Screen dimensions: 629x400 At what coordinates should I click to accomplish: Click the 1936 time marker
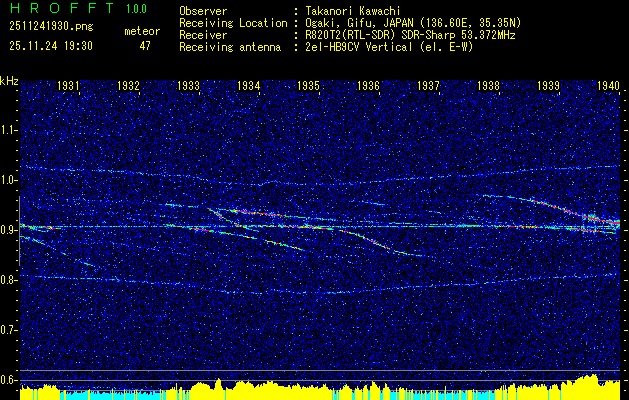[368, 85]
